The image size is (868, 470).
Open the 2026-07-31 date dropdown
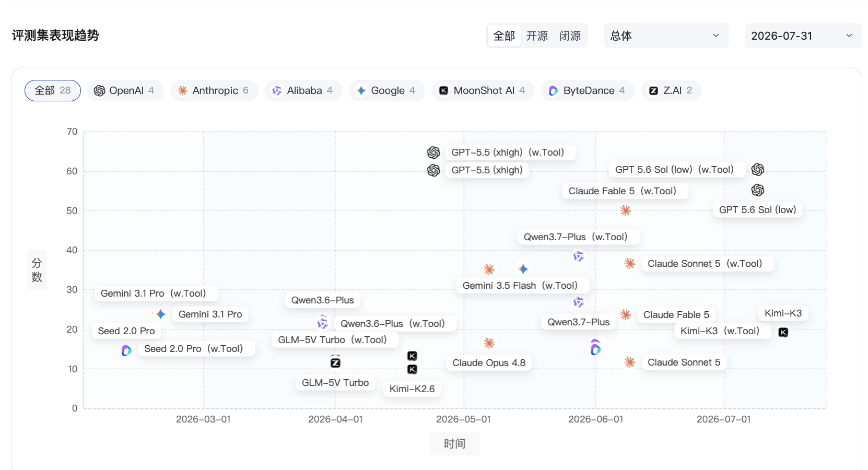click(803, 36)
